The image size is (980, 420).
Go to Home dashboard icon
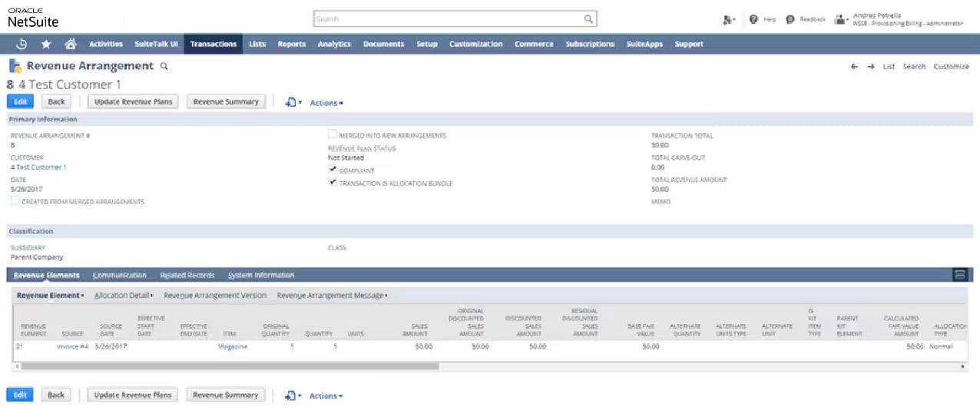pos(70,44)
